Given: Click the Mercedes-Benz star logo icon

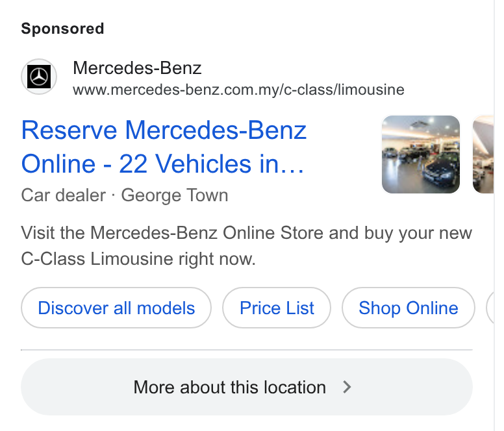Looking at the screenshot, I should pos(39,77).
